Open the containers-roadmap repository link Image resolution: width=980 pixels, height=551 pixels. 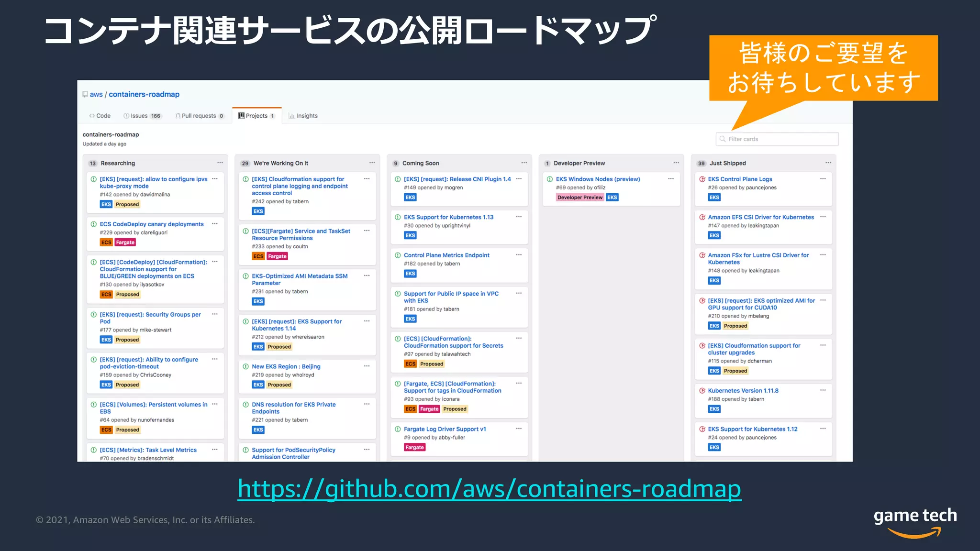coord(144,94)
